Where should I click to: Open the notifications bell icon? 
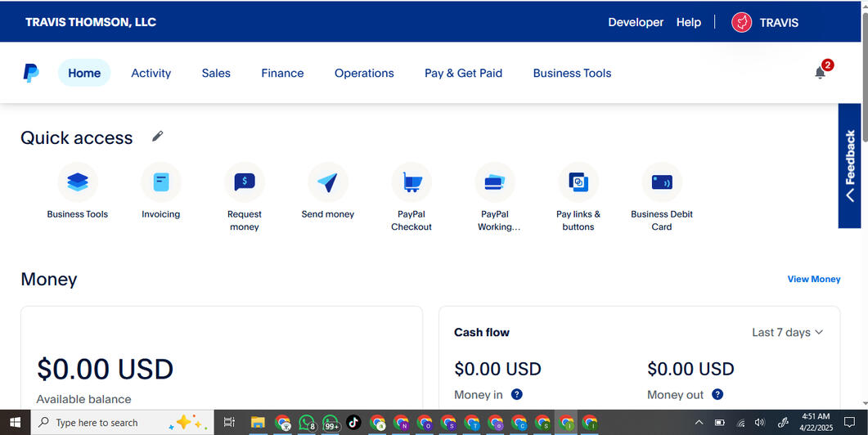[x=820, y=73]
